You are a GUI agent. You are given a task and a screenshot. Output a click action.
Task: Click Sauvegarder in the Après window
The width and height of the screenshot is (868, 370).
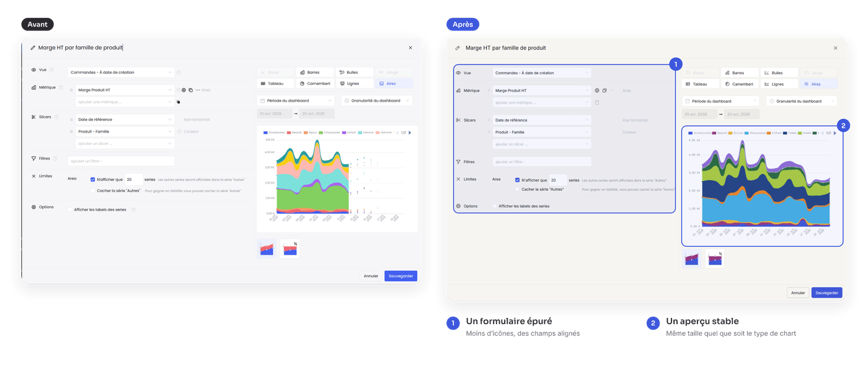(x=827, y=293)
